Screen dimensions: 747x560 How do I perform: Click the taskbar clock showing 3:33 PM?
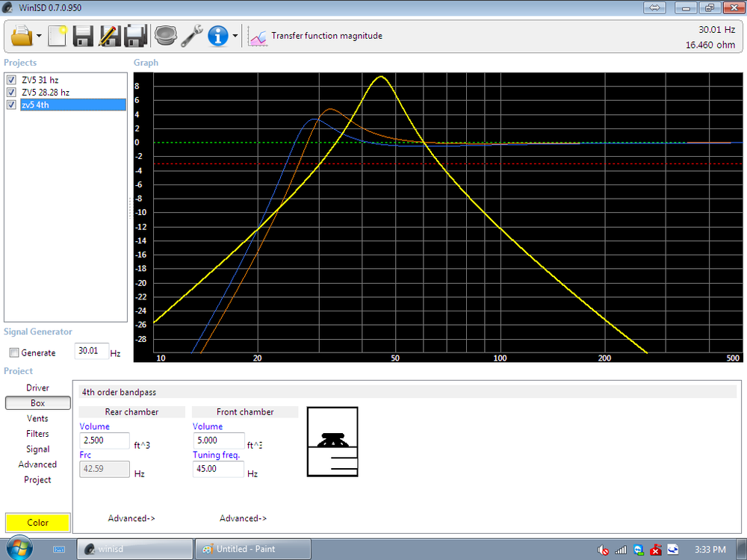click(x=710, y=550)
